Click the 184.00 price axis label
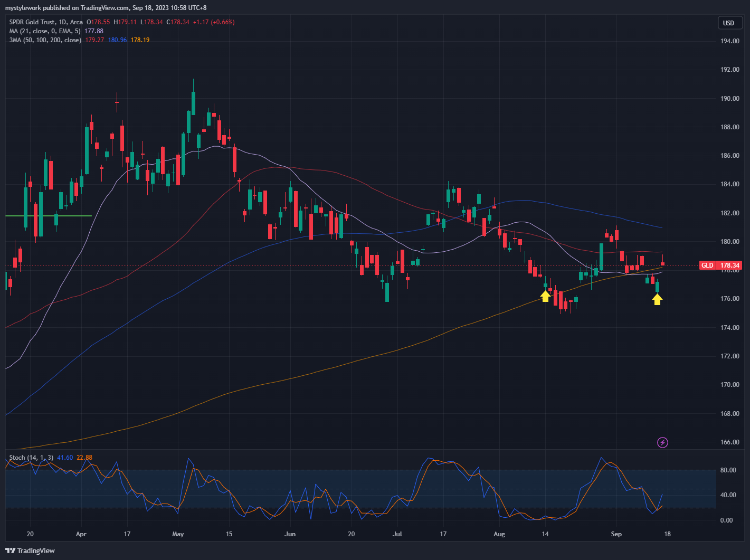The image size is (750, 560). 729,184
